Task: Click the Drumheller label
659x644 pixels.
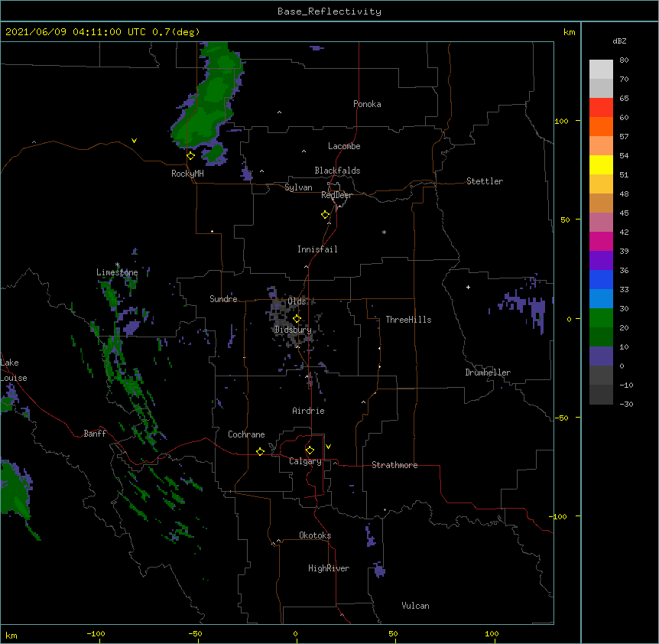Action: coord(488,372)
